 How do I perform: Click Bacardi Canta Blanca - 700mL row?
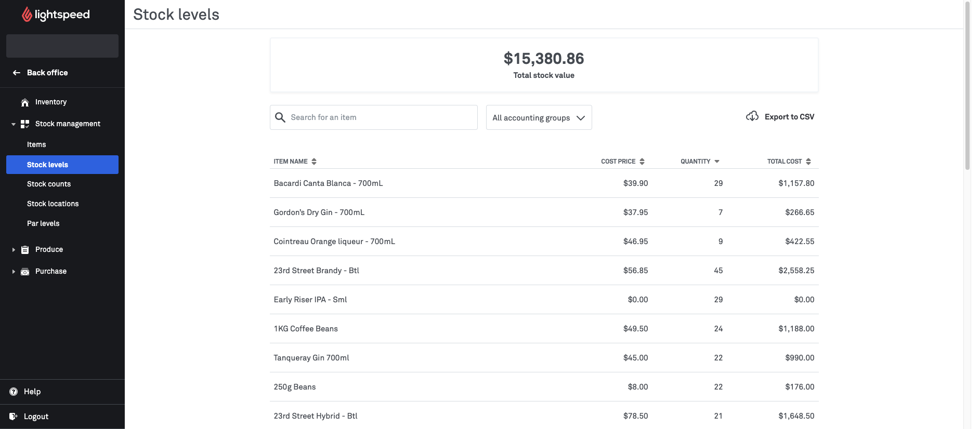coord(544,183)
